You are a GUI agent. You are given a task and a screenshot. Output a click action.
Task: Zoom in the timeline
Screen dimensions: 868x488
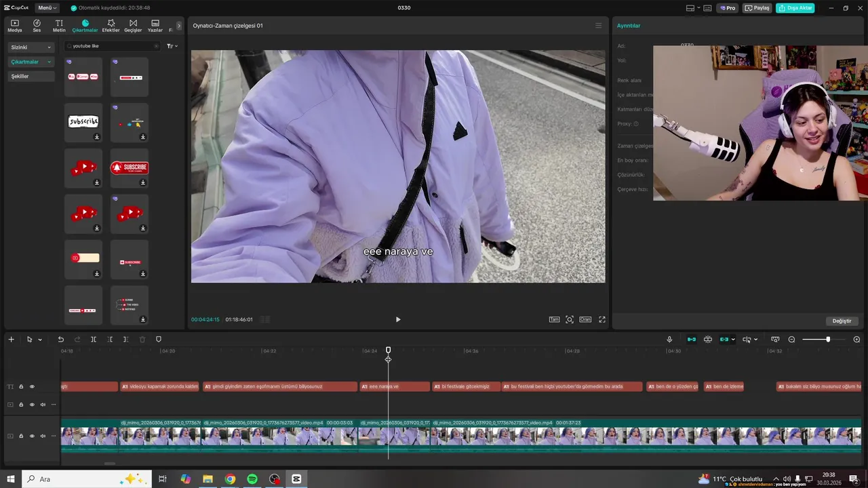tap(856, 340)
